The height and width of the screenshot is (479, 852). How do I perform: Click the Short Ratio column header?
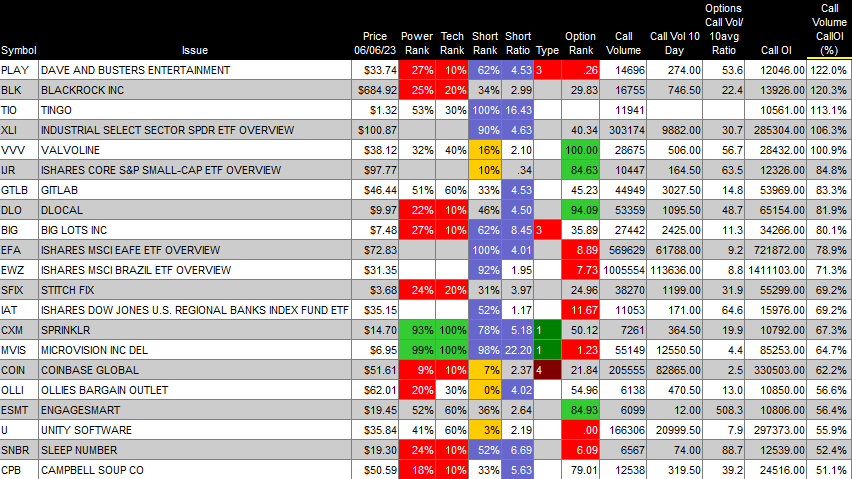(518, 43)
